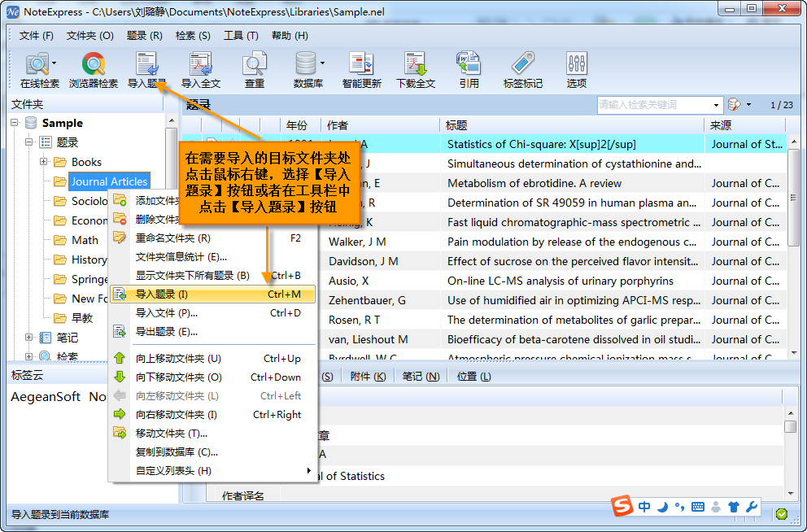Screen dimensions: 807x532
Task: Open the 引用 citation tool
Action: tap(469, 63)
